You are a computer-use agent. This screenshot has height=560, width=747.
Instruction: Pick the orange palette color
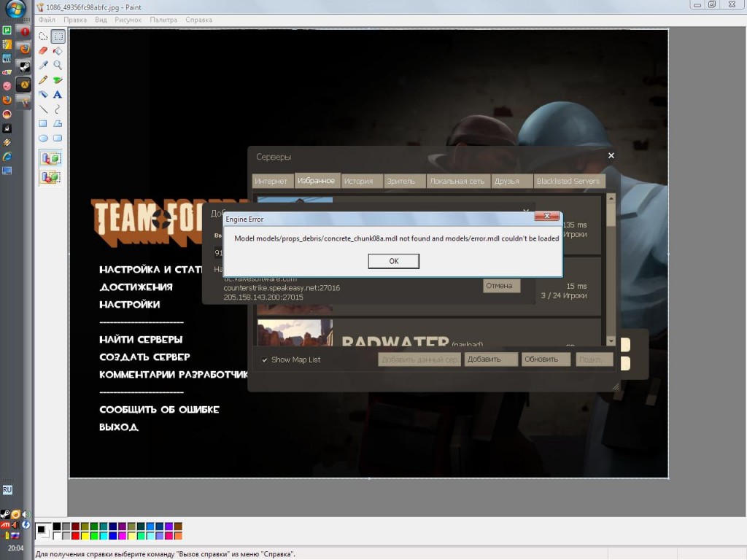click(x=178, y=536)
